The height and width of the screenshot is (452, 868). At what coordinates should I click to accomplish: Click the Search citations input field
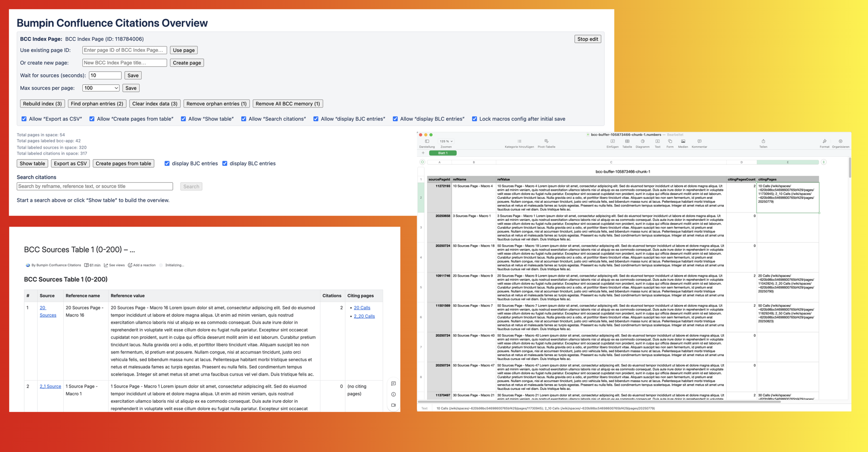[94, 186]
